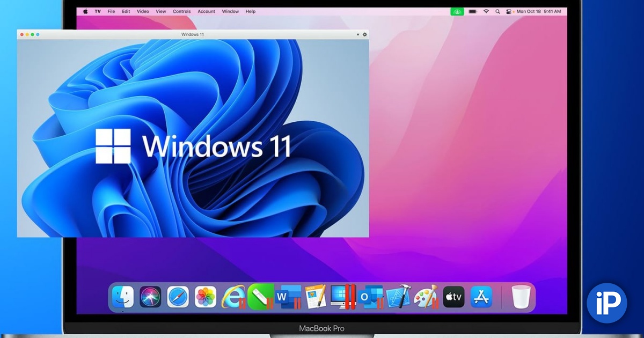Open Pages app from the dock
Screen dimensions: 644x338
point(316,297)
